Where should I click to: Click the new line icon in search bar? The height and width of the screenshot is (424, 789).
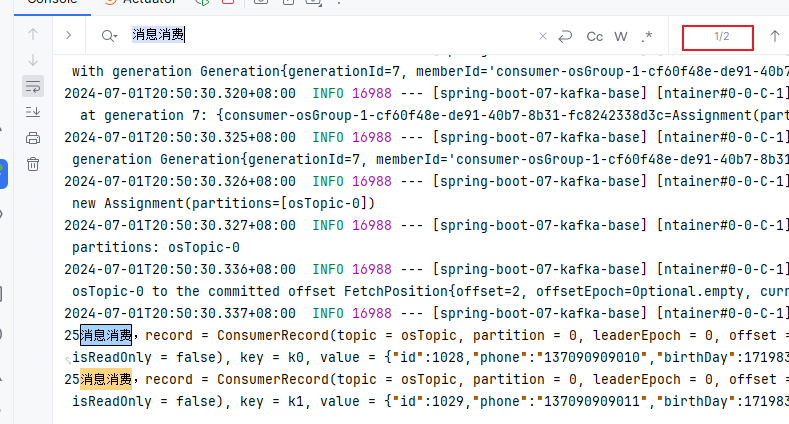click(x=566, y=36)
